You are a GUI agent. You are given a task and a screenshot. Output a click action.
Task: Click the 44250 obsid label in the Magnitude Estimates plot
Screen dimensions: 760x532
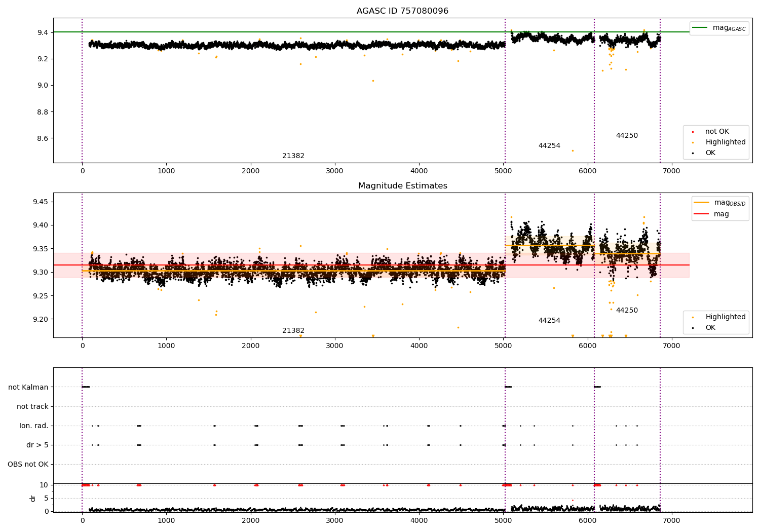[x=627, y=311]
